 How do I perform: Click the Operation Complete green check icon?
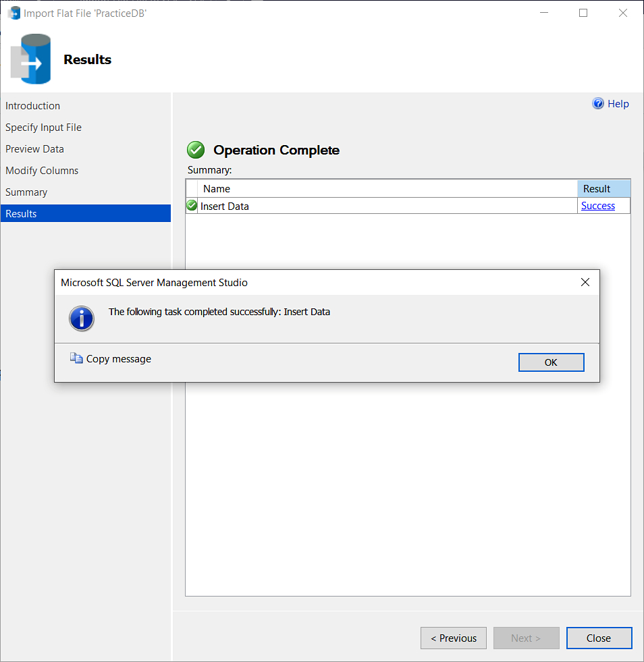[196, 149]
